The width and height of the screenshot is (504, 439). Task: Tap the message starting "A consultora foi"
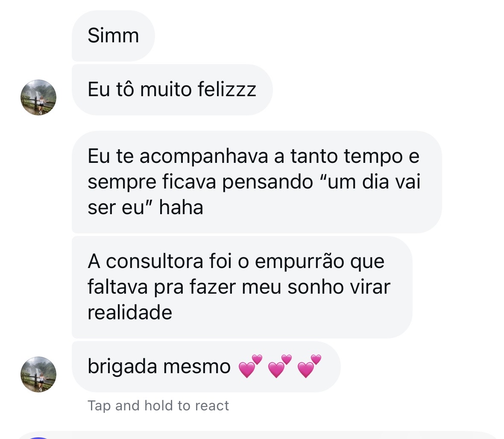tap(241, 287)
